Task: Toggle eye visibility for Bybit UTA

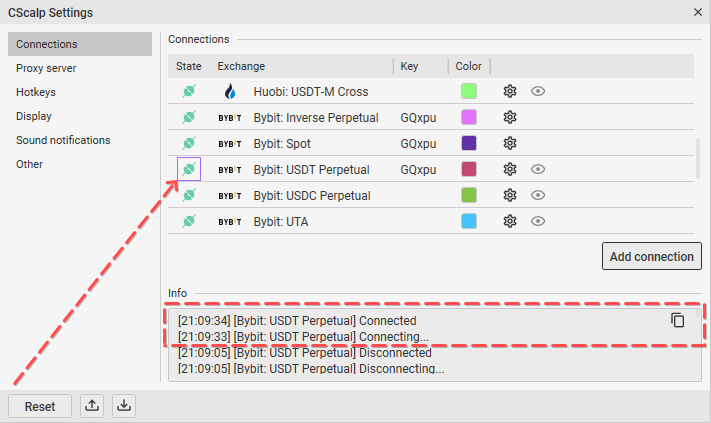Action: (x=538, y=221)
